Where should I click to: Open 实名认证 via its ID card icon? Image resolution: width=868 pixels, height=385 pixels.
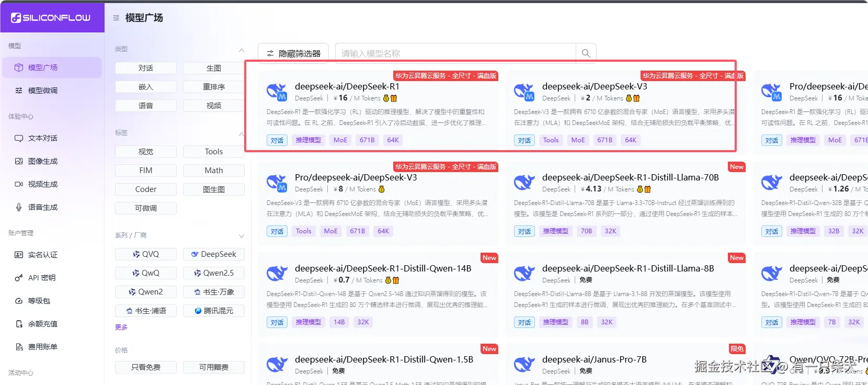pos(19,255)
